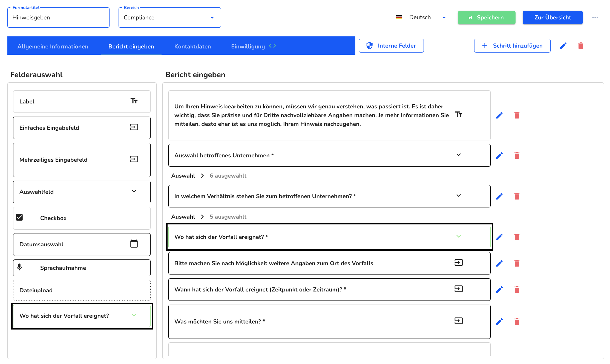
Task: Click the Speichern button
Action: click(x=487, y=18)
